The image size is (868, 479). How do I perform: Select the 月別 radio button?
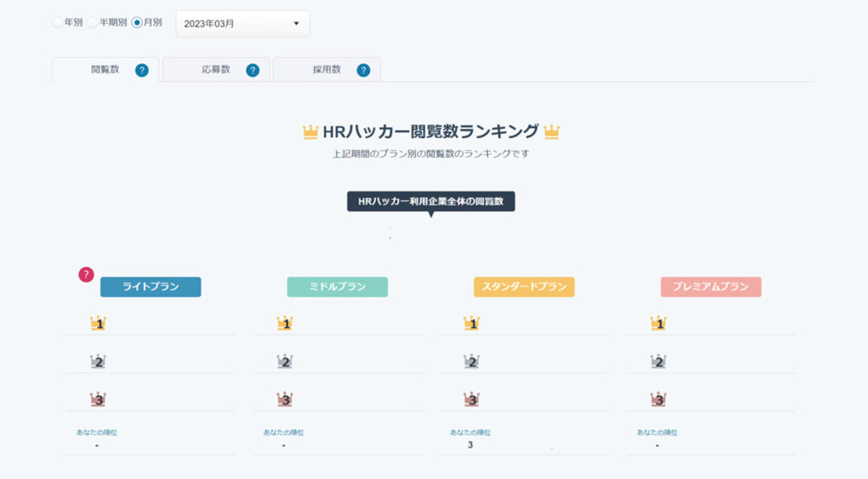(137, 23)
